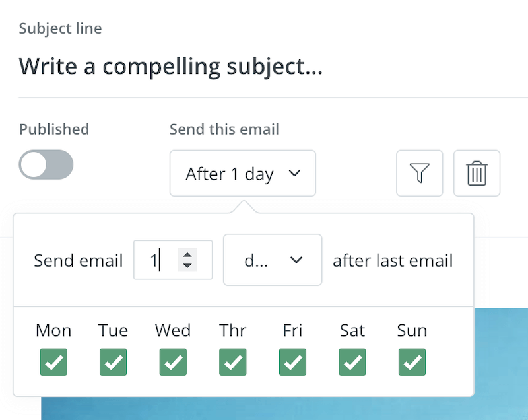The width and height of the screenshot is (528, 420).
Task: Uncheck the Wed checkbox
Action: coord(173,362)
